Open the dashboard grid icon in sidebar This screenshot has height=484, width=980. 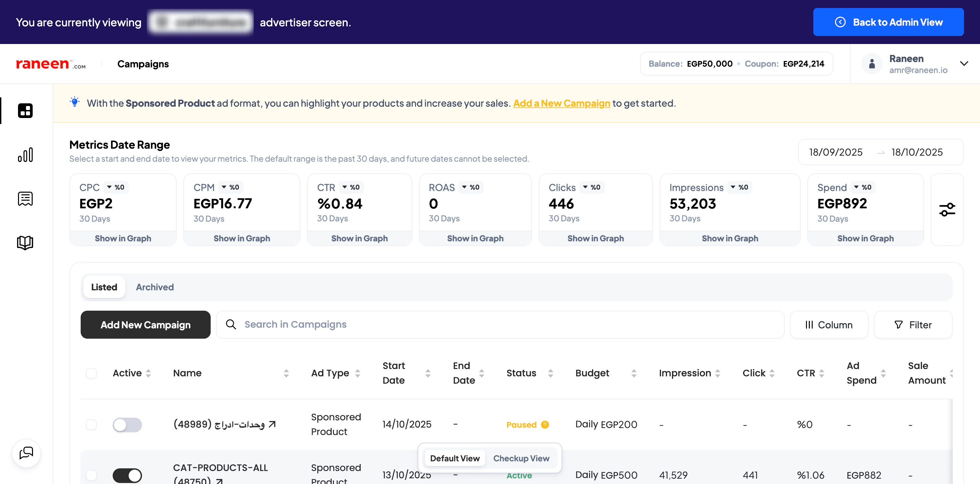tap(25, 110)
